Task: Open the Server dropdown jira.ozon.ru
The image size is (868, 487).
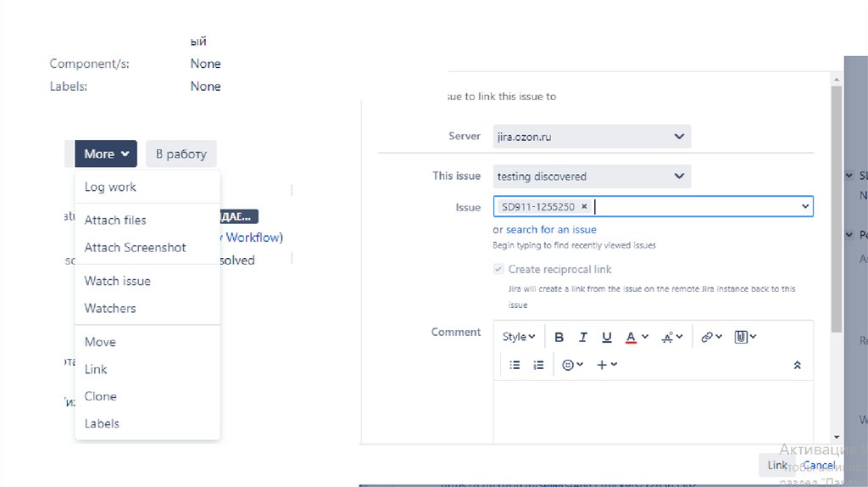Action: (592, 137)
